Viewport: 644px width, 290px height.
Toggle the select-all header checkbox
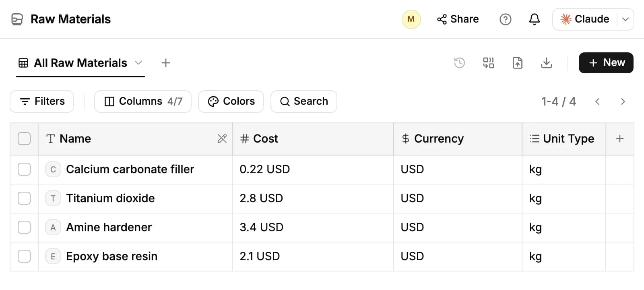[24, 139]
